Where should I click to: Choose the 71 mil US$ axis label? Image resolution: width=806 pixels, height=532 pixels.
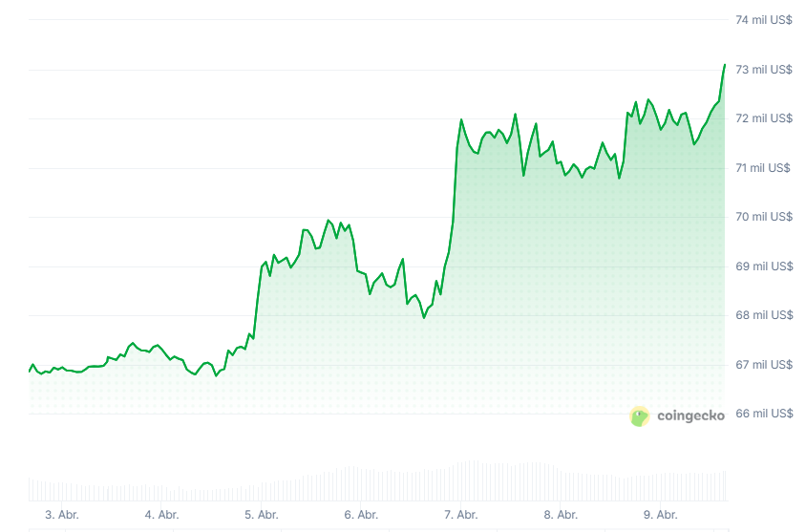[x=763, y=168]
